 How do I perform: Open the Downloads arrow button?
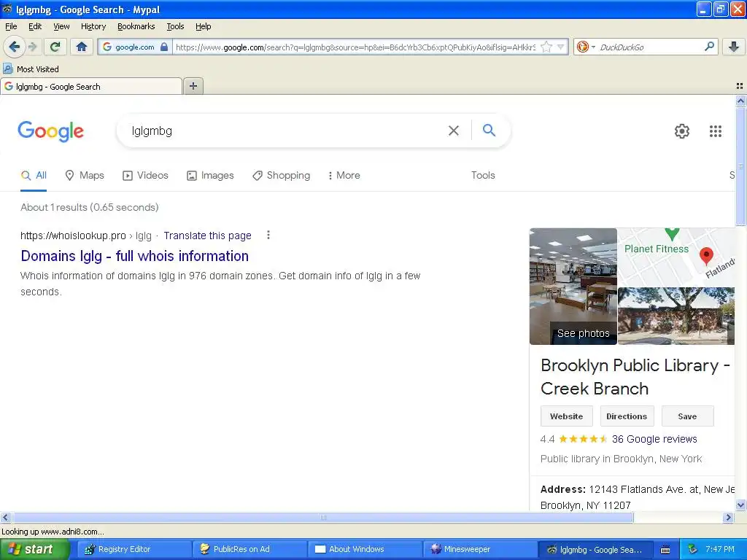pos(734,47)
